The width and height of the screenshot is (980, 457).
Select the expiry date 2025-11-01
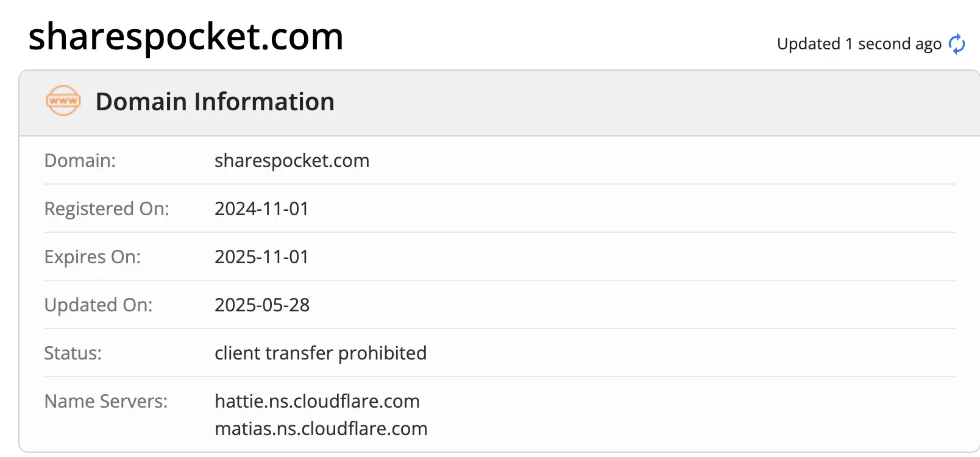tap(261, 257)
